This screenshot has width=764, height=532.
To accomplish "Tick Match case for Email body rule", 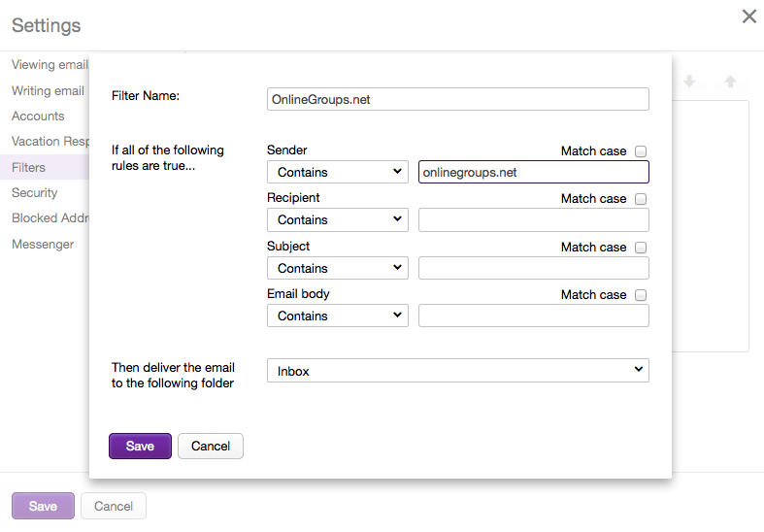I will (x=641, y=295).
